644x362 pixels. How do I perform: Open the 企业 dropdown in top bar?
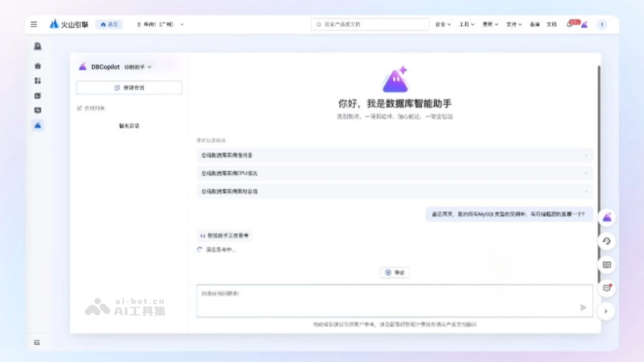[442, 24]
